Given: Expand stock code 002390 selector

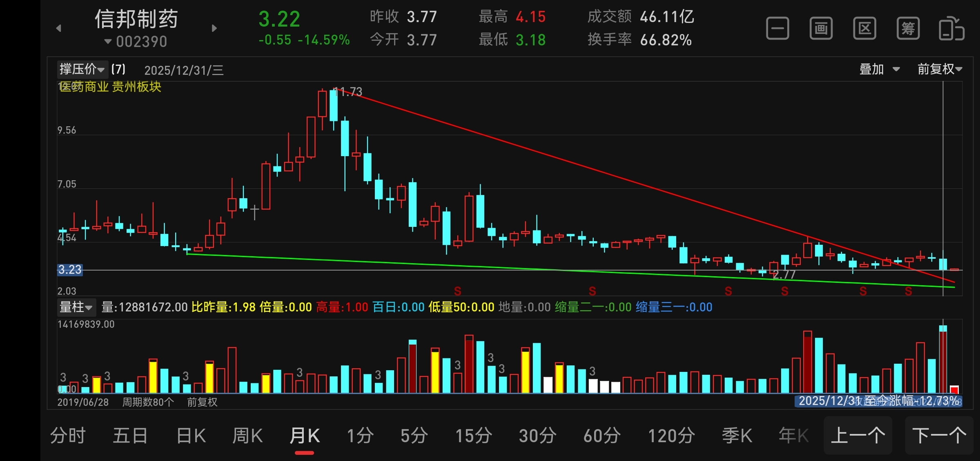Looking at the screenshot, I should point(136,42).
